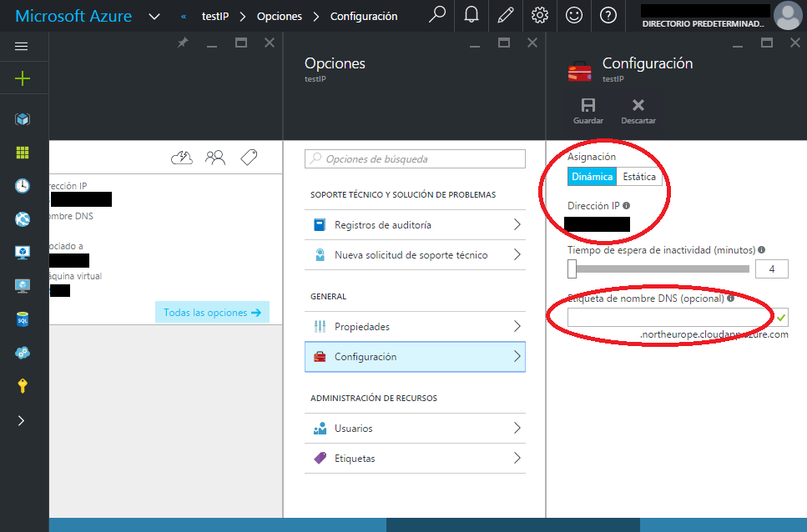This screenshot has width=807, height=532.
Task: Open the clock Recent icon in the sidebar
Action: (x=23, y=186)
